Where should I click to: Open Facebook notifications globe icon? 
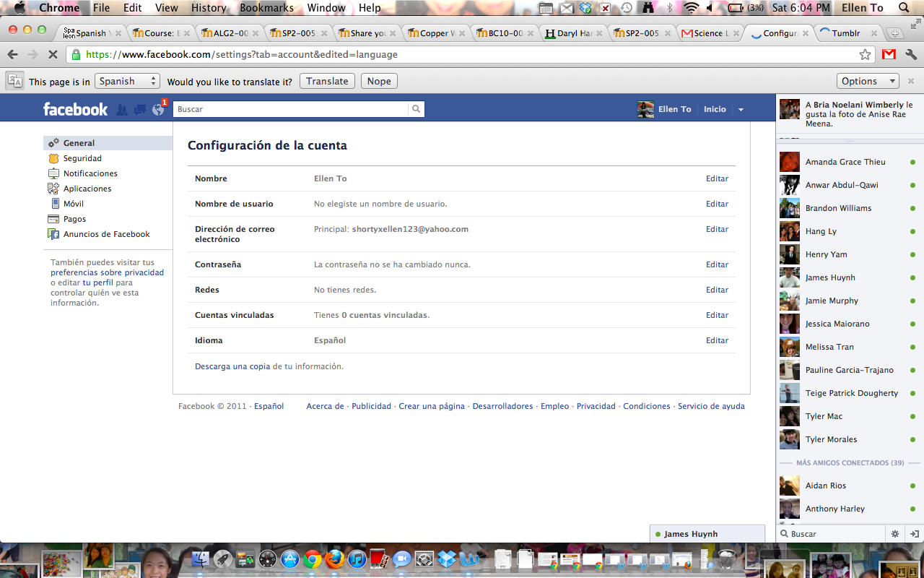[x=158, y=110]
